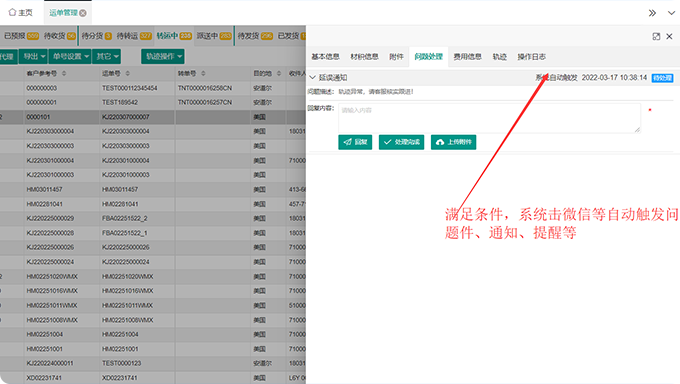Sort table by 客户参考号 column arrows
This screenshot has height=384, width=680.
(x=64, y=73)
